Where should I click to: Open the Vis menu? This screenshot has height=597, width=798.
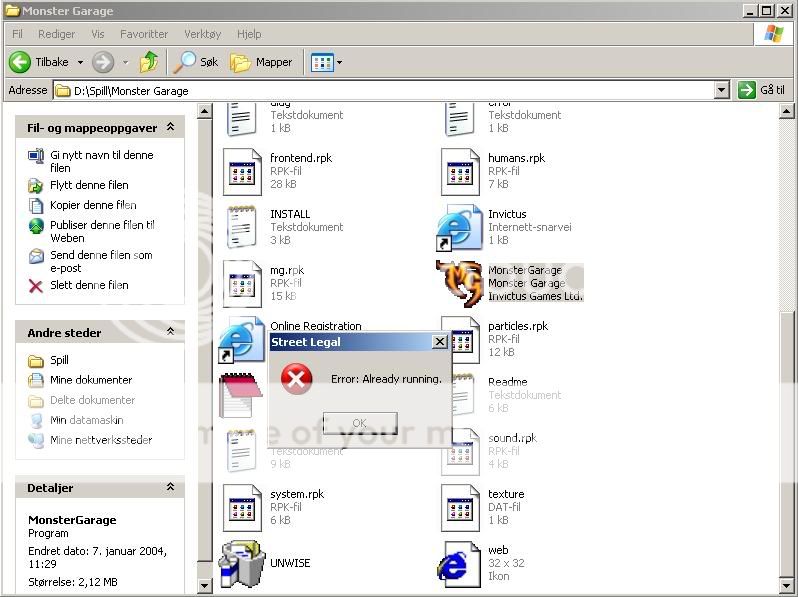[x=97, y=34]
